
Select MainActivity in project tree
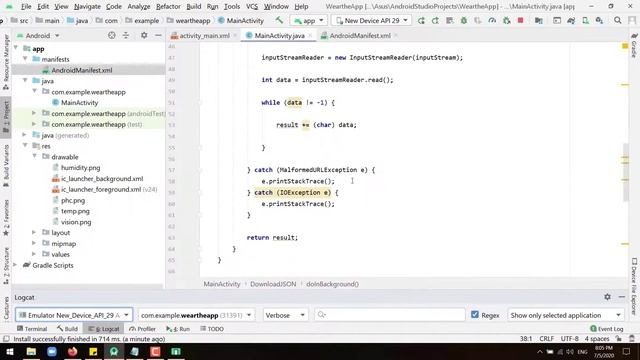79,102
